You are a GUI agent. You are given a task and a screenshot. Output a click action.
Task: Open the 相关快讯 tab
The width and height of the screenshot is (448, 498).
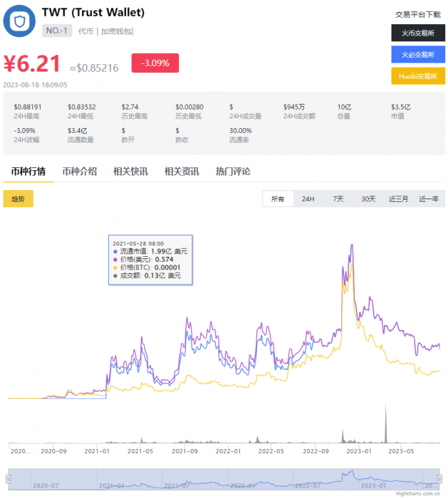(130, 172)
